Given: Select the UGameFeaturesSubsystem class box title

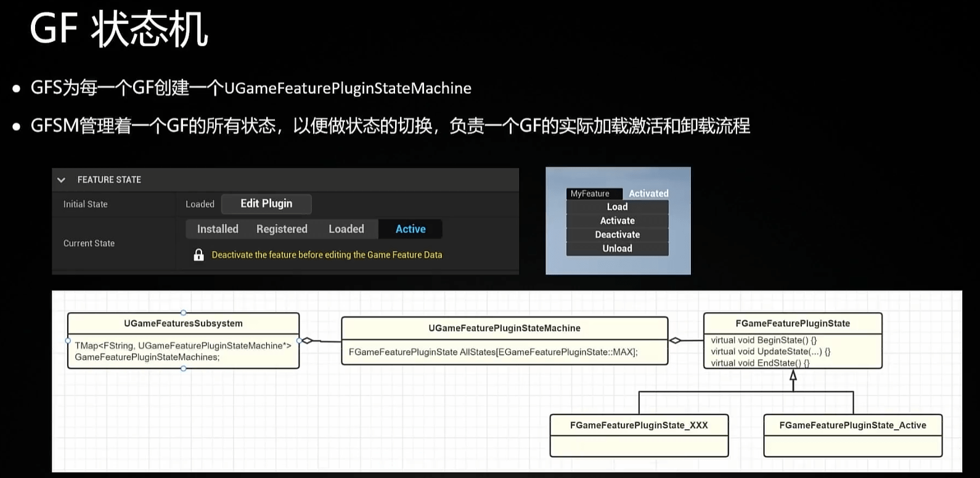Looking at the screenshot, I should (183, 323).
